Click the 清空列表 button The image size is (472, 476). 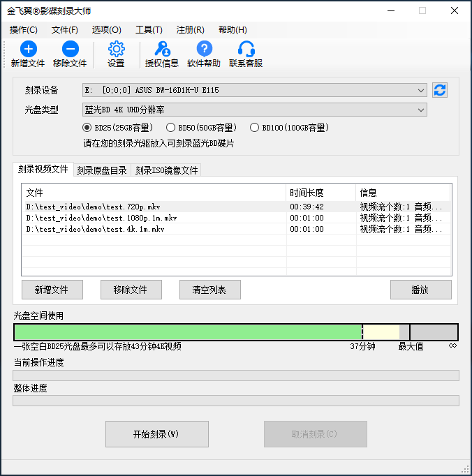tap(210, 290)
